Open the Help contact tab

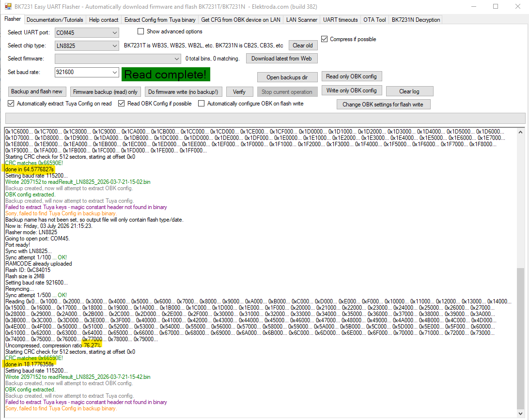pos(104,20)
